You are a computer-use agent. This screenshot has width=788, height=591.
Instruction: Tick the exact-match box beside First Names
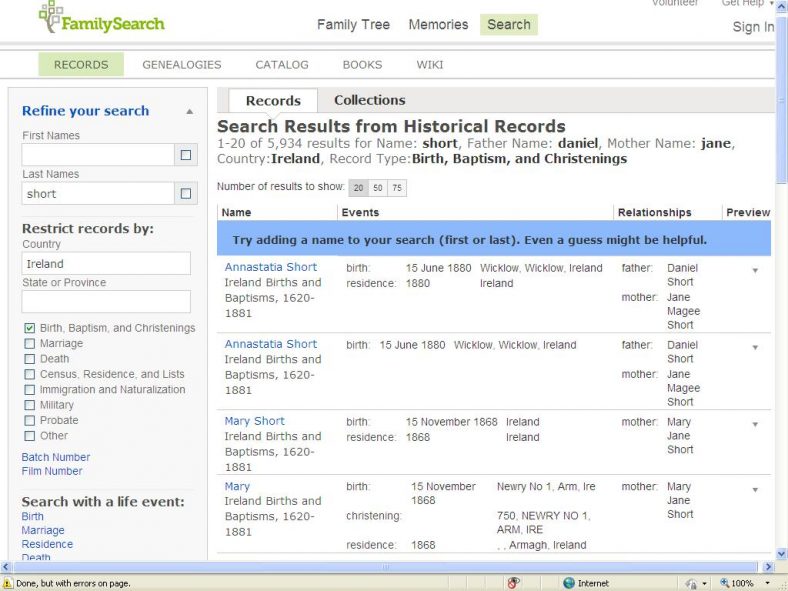185,155
